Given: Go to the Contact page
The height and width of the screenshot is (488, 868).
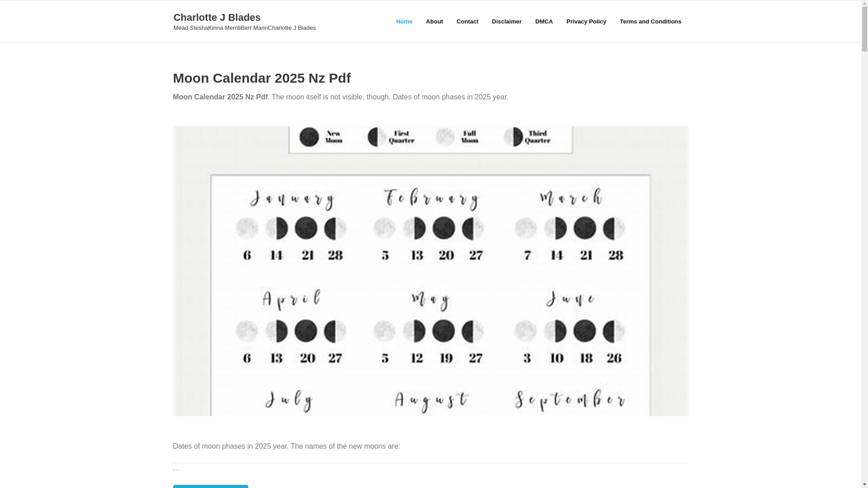Looking at the screenshot, I should click(x=467, y=22).
